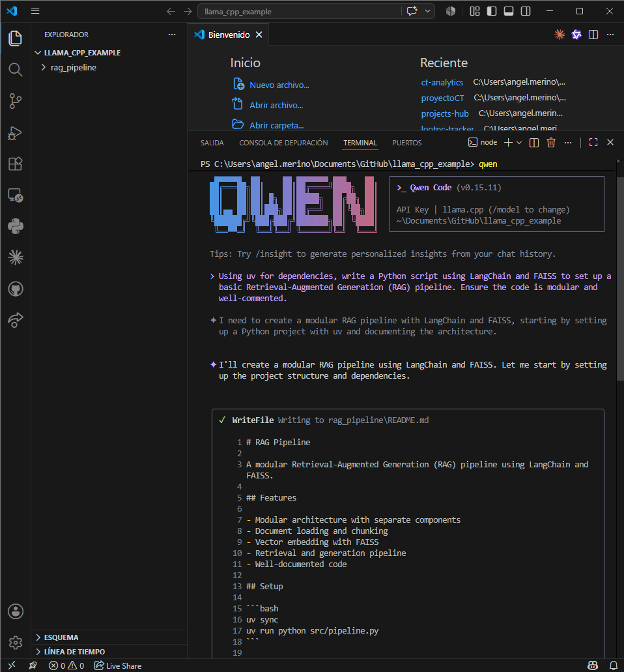Screen dimensions: 624x672
Task: Kill terminal with trash icon
Action: [551, 143]
